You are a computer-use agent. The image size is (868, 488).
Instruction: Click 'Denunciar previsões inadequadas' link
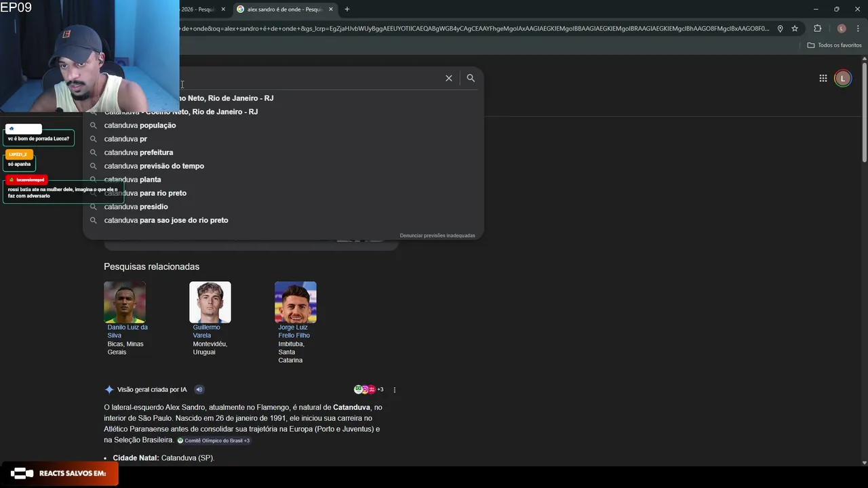437,236
